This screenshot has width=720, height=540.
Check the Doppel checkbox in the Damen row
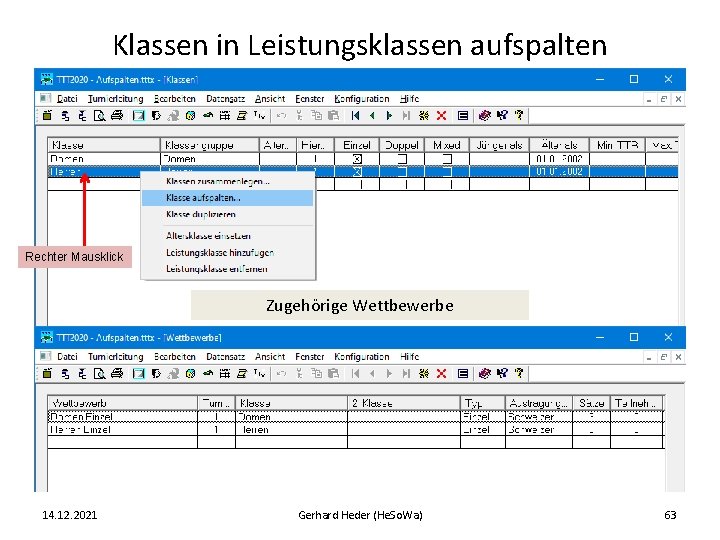[x=402, y=159]
